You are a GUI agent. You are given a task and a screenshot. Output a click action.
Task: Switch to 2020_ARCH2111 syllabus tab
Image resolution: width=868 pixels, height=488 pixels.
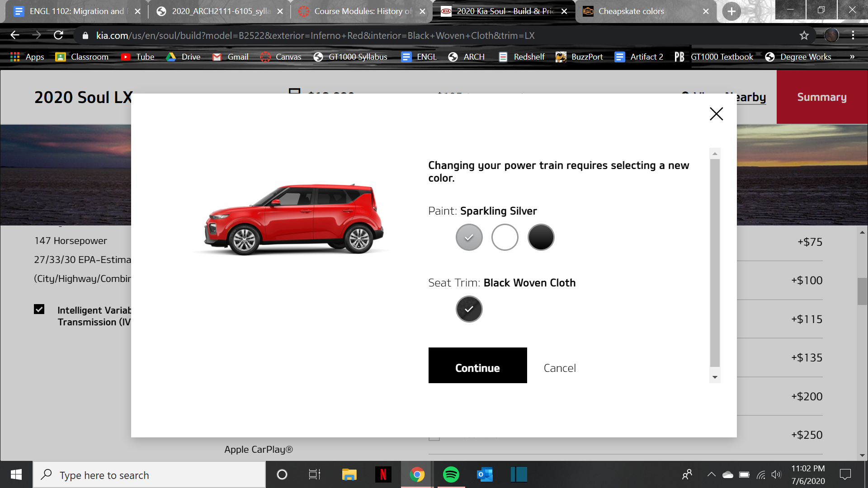[220, 11]
